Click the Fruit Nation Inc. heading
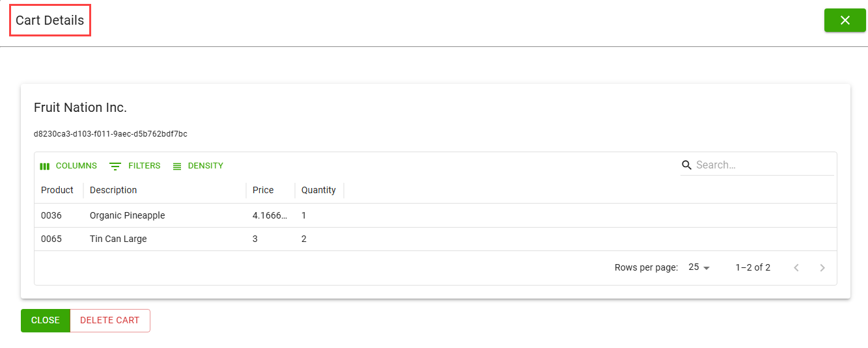 point(80,107)
